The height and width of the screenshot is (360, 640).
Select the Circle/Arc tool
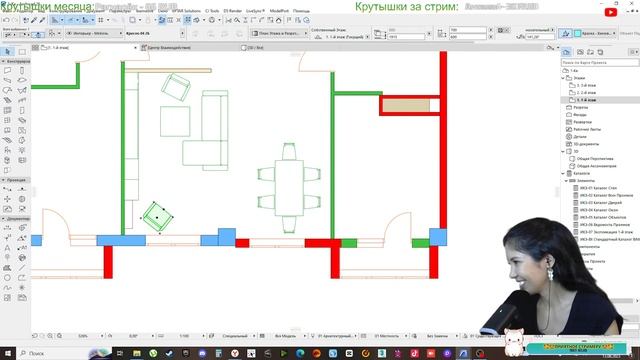point(7,278)
